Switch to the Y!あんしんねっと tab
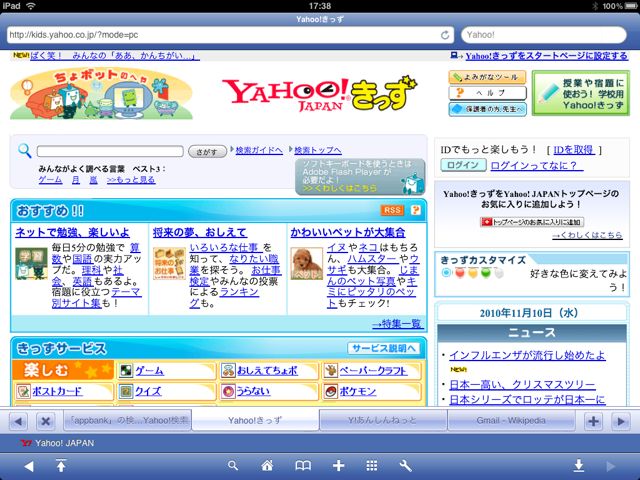Image resolution: width=640 pixels, height=480 pixels. [383, 420]
